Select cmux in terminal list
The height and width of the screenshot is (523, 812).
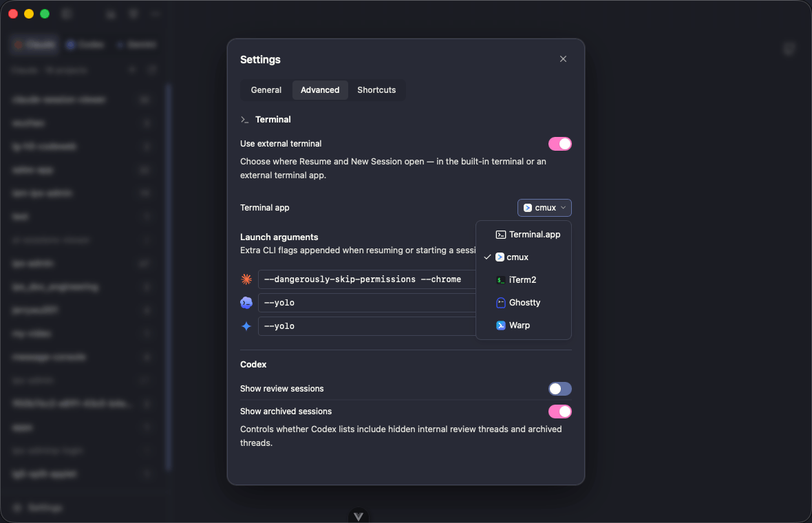coord(524,257)
